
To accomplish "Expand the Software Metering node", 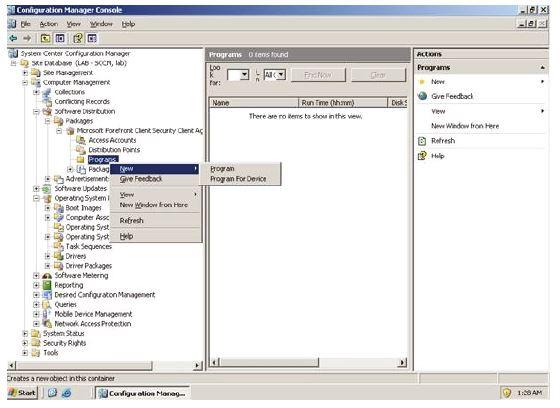I will [36, 275].
